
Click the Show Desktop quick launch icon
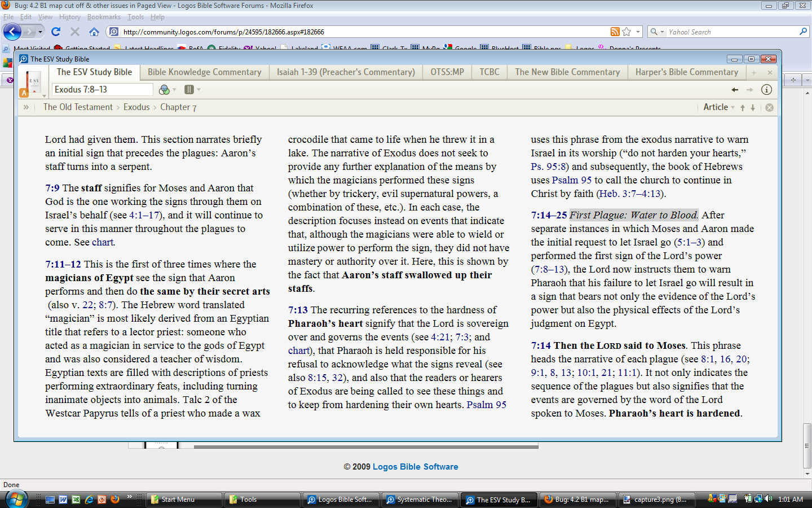click(x=50, y=499)
